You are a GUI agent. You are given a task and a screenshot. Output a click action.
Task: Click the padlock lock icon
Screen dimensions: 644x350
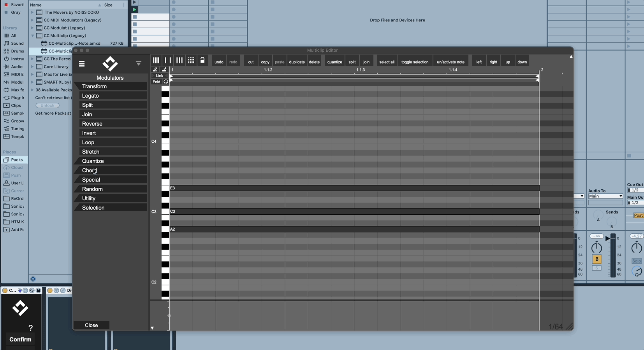coord(202,60)
